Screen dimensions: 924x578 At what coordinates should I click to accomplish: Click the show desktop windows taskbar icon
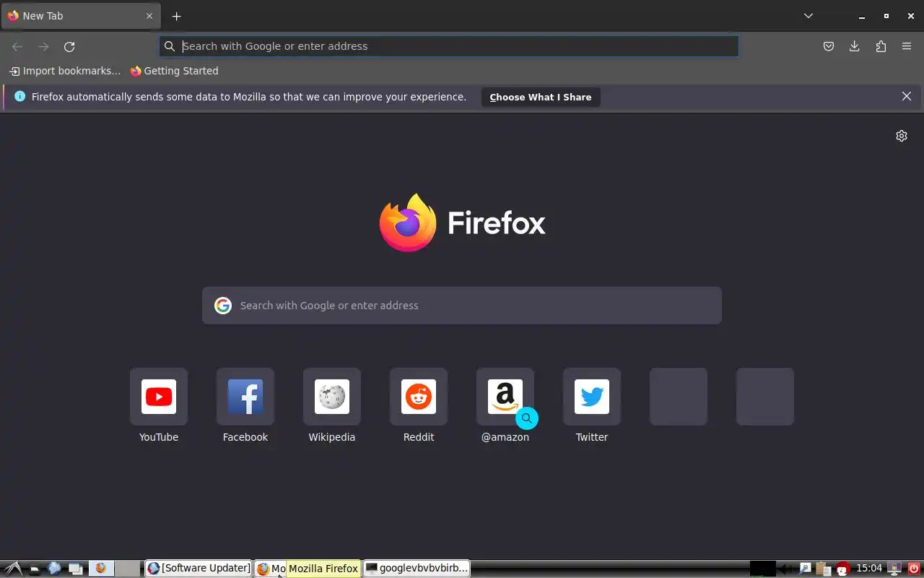[x=75, y=569]
